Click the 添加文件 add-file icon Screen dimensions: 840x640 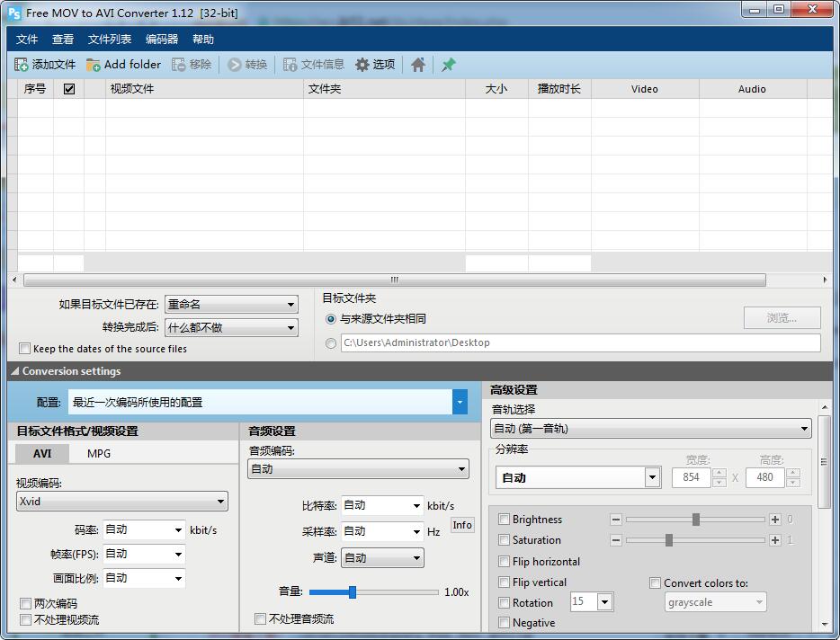(21, 65)
